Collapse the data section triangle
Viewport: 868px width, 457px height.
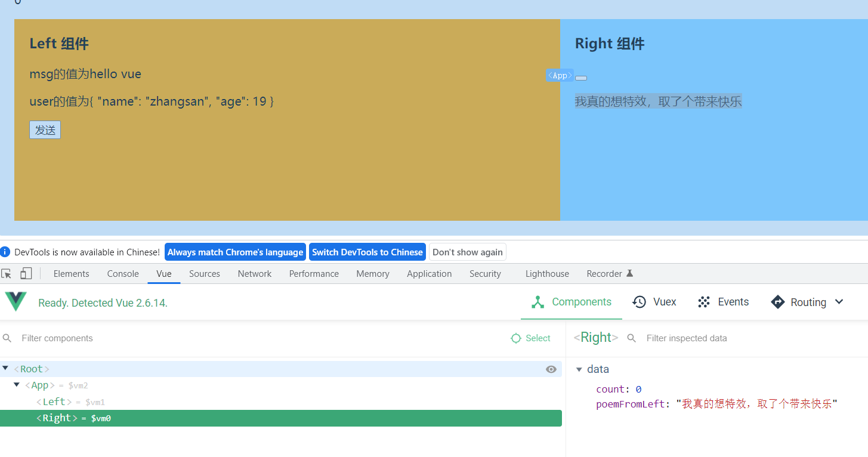click(x=579, y=369)
